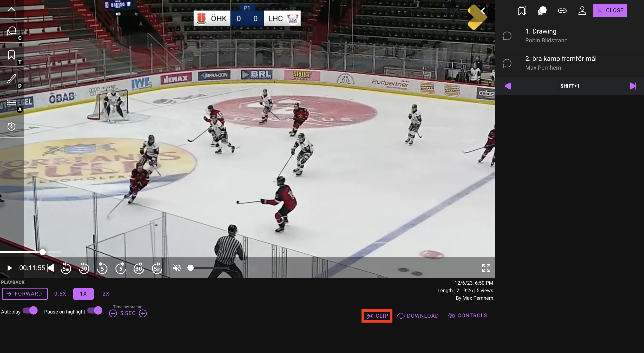Open the list tool marked A
Viewport: 644px width, 353px height.
click(11, 103)
